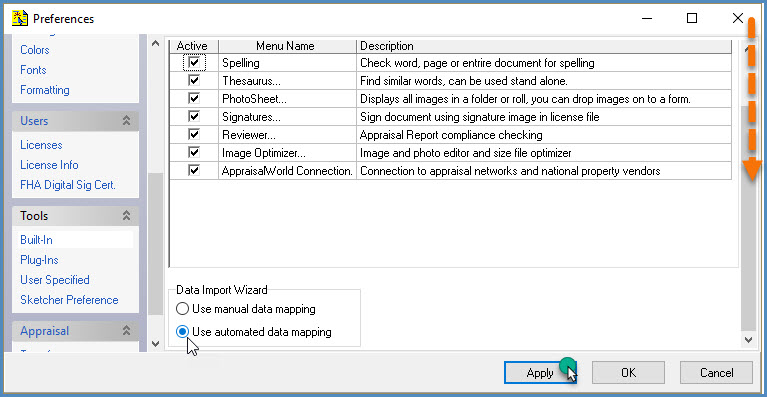
Task: Click the Preferences app icon in title bar
Action: (x=20, y=19)
